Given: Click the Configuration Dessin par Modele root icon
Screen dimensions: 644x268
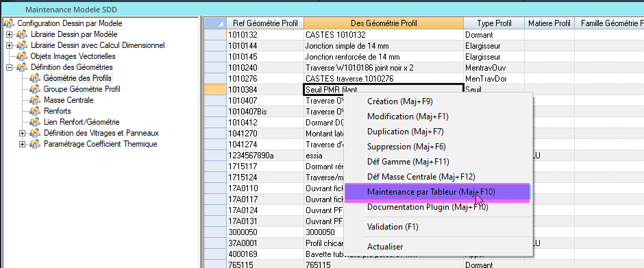Looking at the screenshot, I should (x=9, y=23).
